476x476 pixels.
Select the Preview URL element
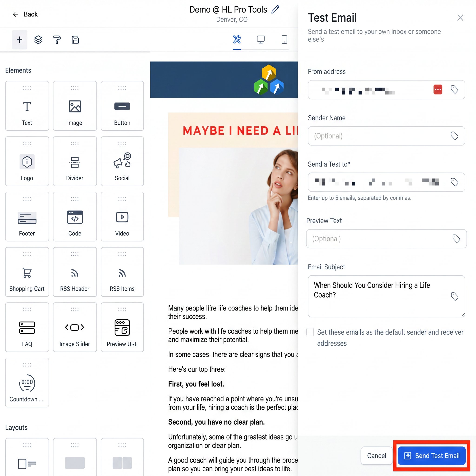tap(122, 327)
